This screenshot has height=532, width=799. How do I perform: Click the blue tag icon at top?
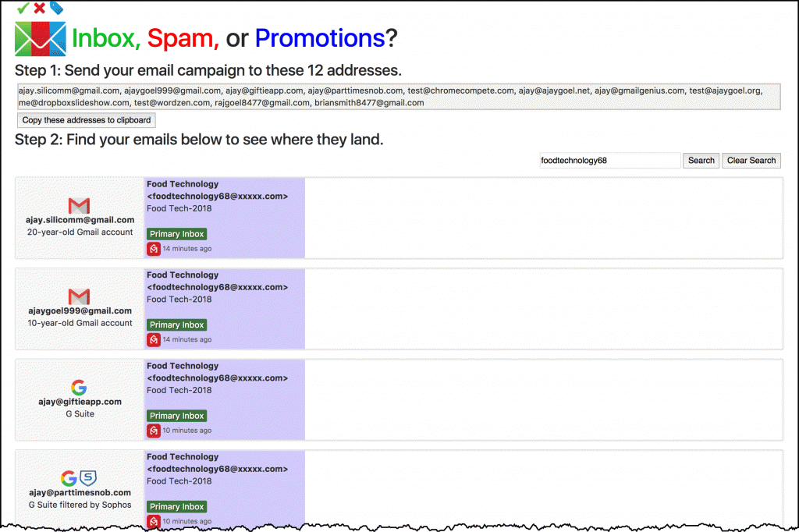point(56,8)
